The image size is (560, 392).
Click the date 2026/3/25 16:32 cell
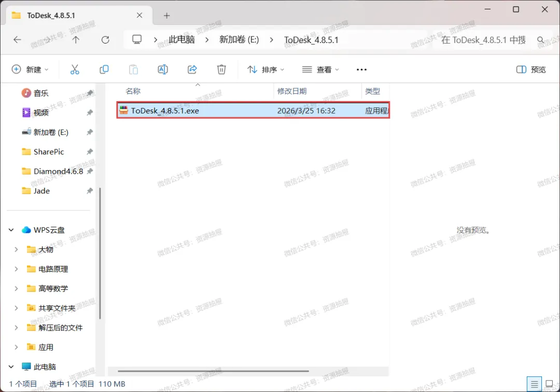click(306, 110)
